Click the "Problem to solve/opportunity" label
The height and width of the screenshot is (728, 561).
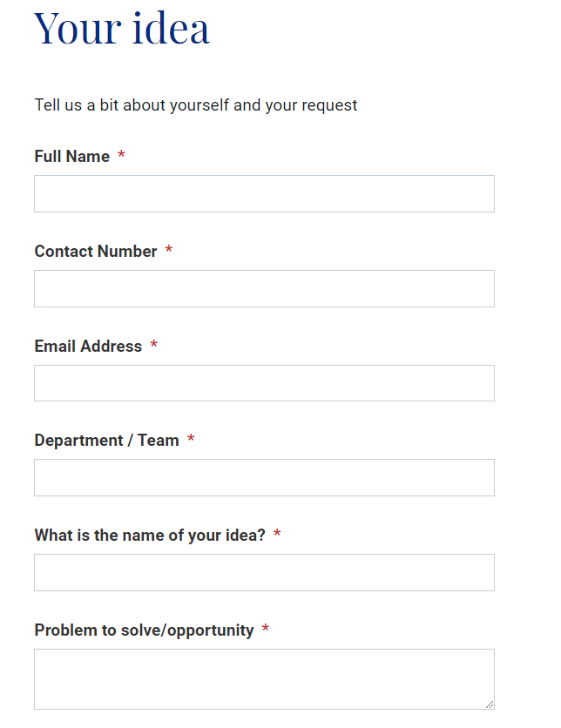tap(144, 630)
